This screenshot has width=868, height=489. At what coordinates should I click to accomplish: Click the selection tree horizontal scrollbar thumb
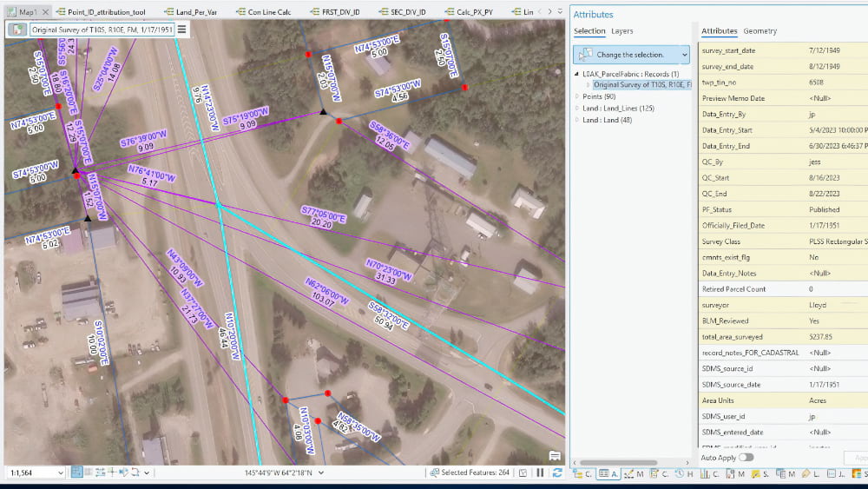point(618,462)
